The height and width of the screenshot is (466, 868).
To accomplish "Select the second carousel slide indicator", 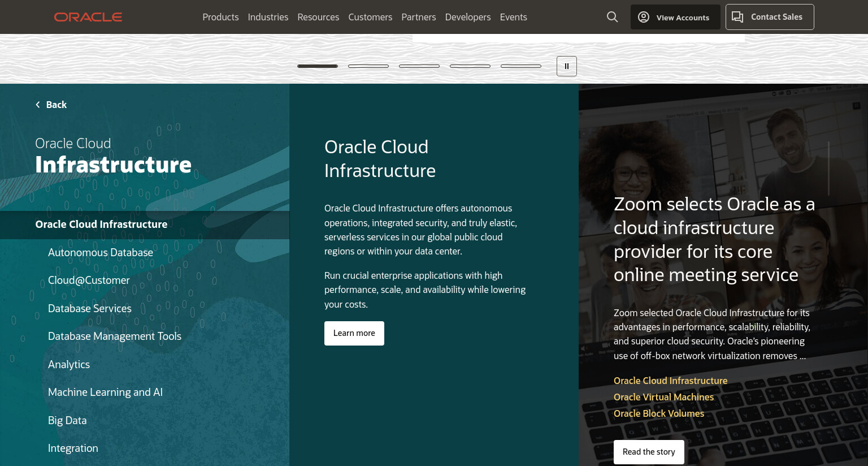I will point(368,66).
